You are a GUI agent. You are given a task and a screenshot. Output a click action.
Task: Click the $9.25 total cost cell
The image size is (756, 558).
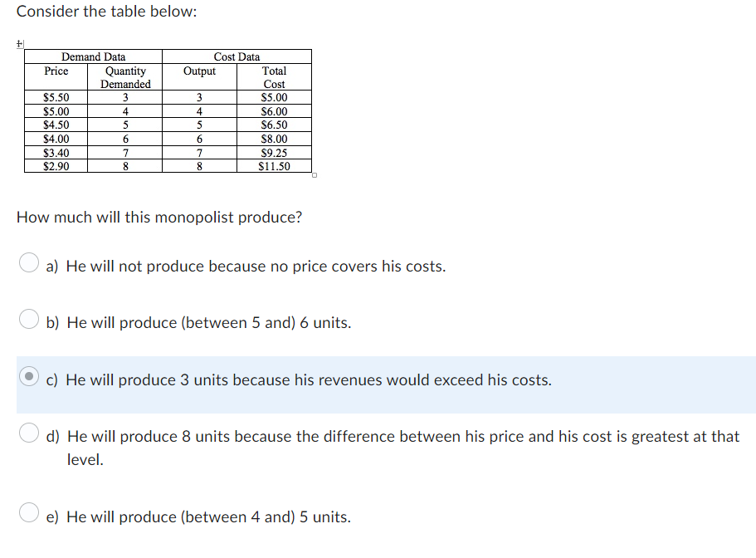[x=275, y=152]
